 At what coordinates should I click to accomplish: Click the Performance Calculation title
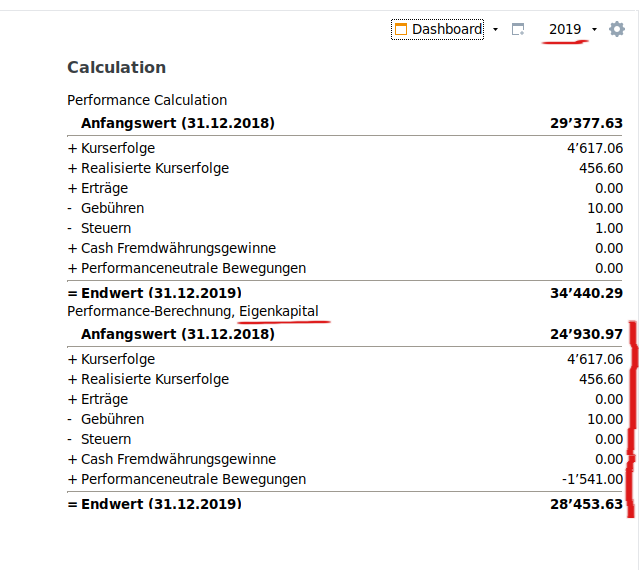click(147, 100)
